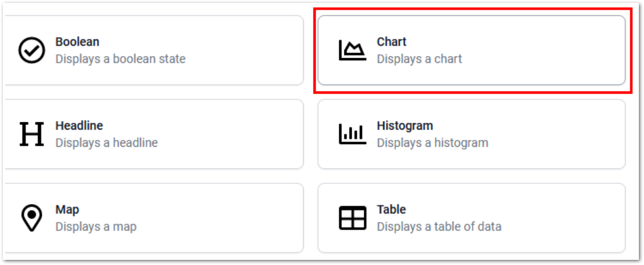Viewport: 644px width, 265px height.
Task: Click the Map location pin icon
Action: pos(31,218)
